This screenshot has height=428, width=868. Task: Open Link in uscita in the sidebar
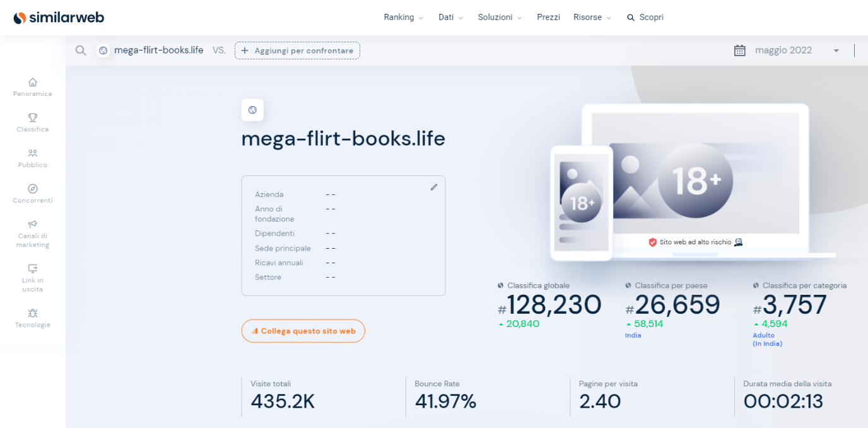33,278
